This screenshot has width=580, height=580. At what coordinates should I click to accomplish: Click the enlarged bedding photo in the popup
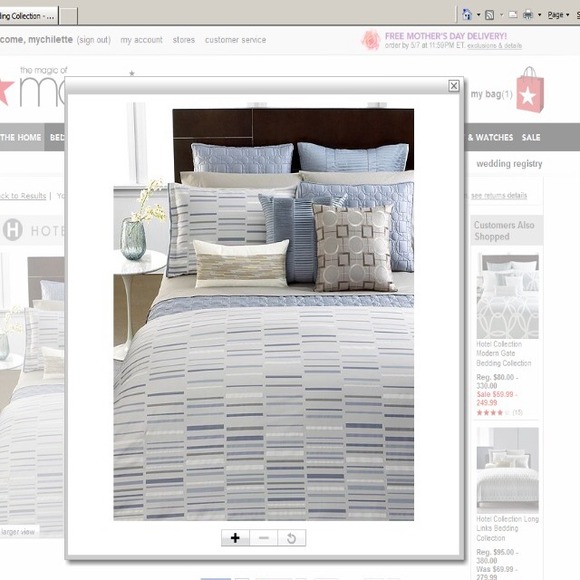[263, 311]
